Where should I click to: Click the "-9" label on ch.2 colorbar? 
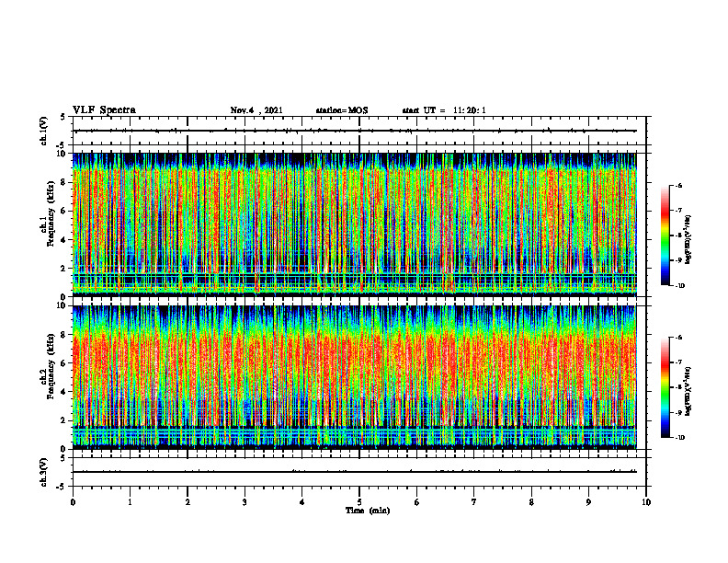click(x=679, y=412)
